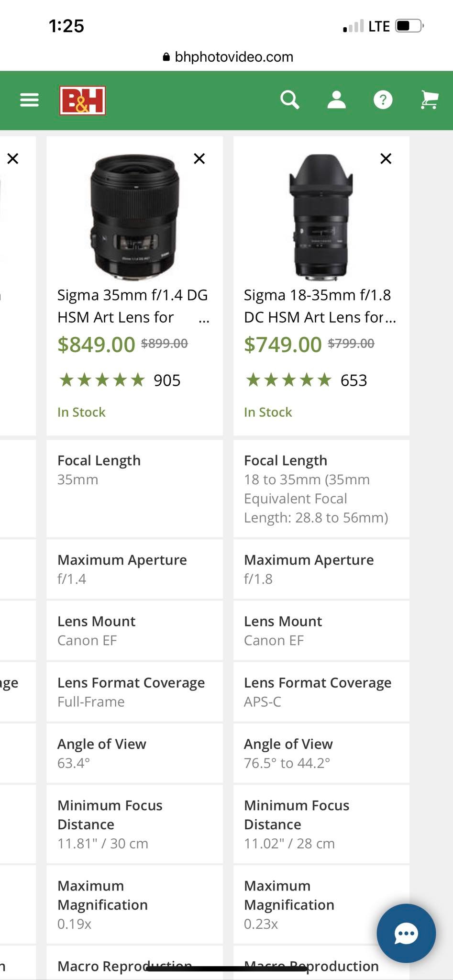Screen dimensions: 453x980
Task: View the 653 reviews star rating
Action: coord(306,380)
